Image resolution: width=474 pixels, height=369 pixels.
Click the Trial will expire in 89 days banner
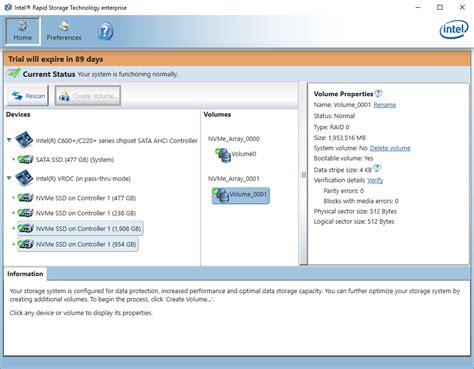click(x=237, y=59)
